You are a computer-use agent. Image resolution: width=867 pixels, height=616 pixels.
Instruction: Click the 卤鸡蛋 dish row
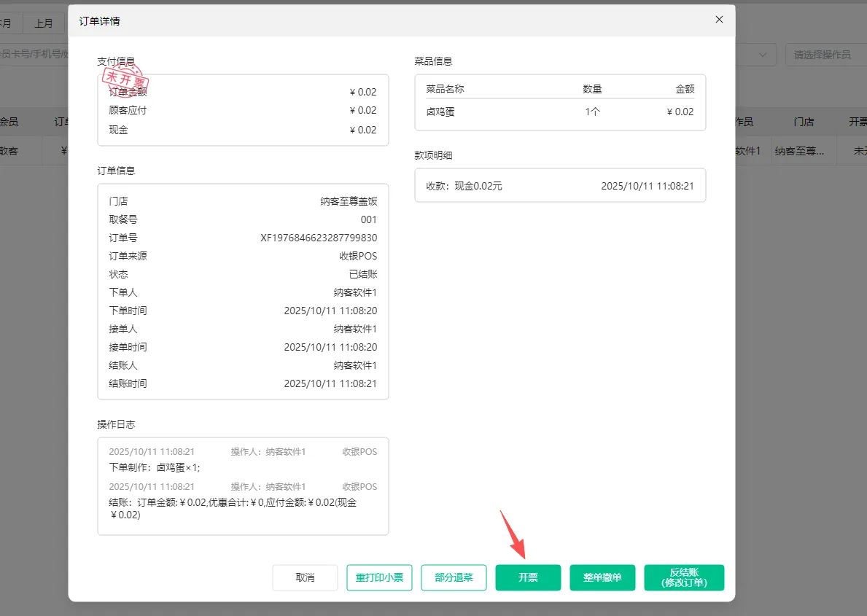coord(559,112)
